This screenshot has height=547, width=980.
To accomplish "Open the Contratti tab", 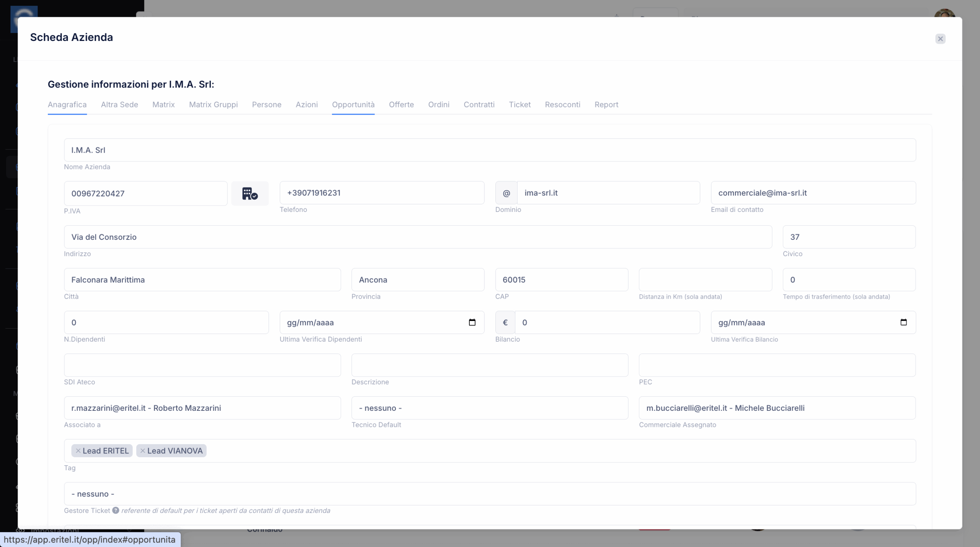I will [x=479, y=104].
